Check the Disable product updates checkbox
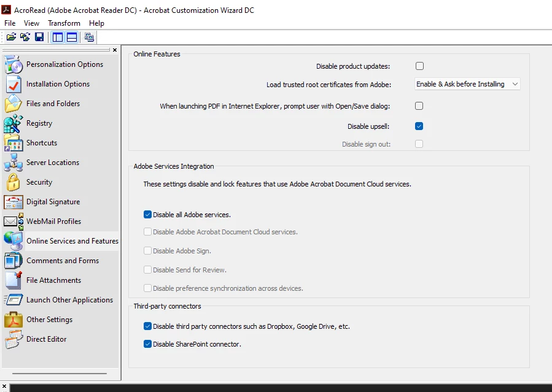The height and width of the screenshot is (392, 552). click(419, 66)
